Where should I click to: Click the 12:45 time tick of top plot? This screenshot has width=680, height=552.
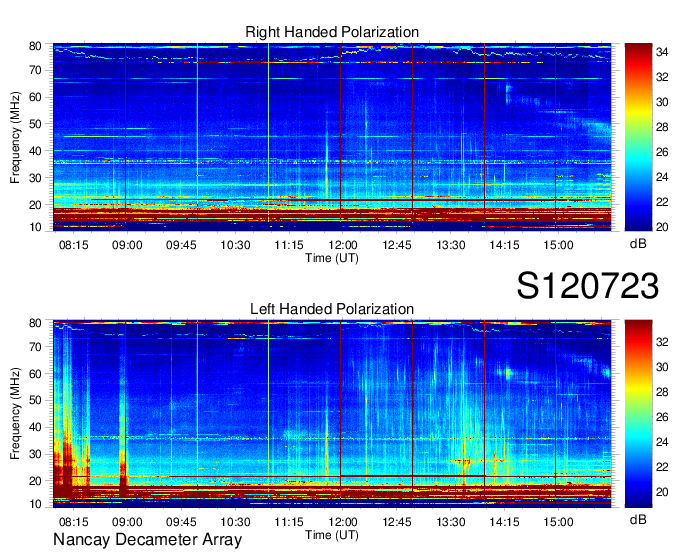396,245
